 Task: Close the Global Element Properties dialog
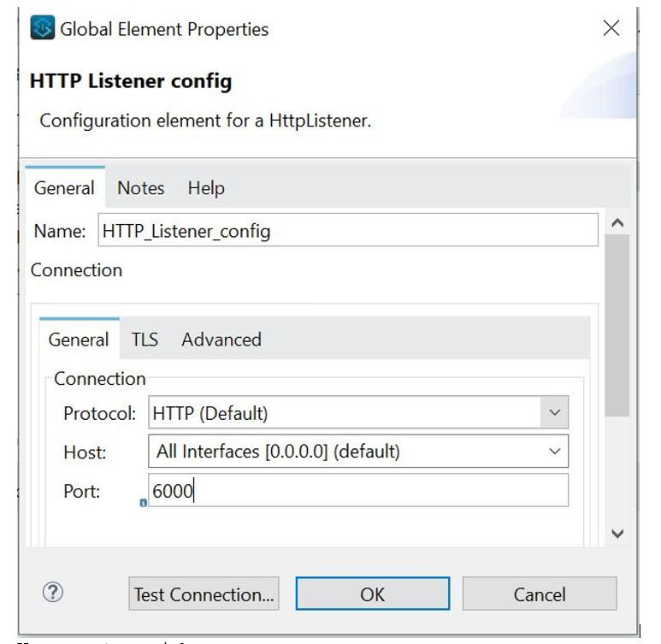[611, 29]
